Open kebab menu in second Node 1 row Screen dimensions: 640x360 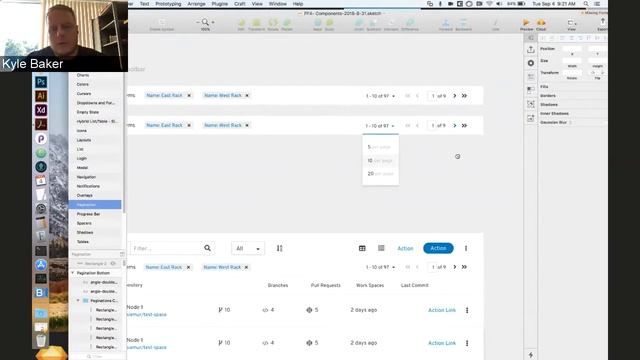pyautogui.click(x=467, y=343)
